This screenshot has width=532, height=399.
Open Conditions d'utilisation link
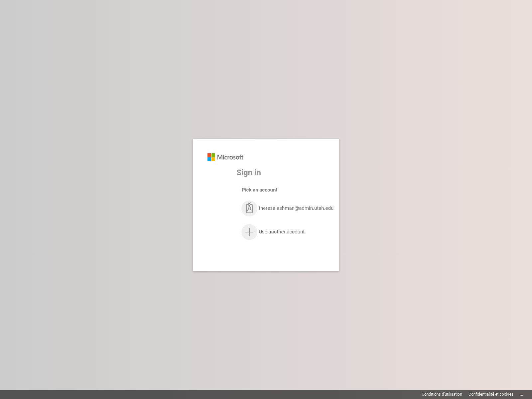click(x=442, y=394)
